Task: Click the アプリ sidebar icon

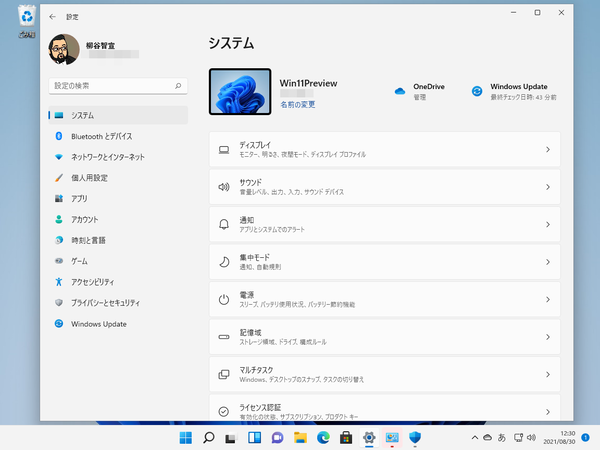Action: (59, 199)
